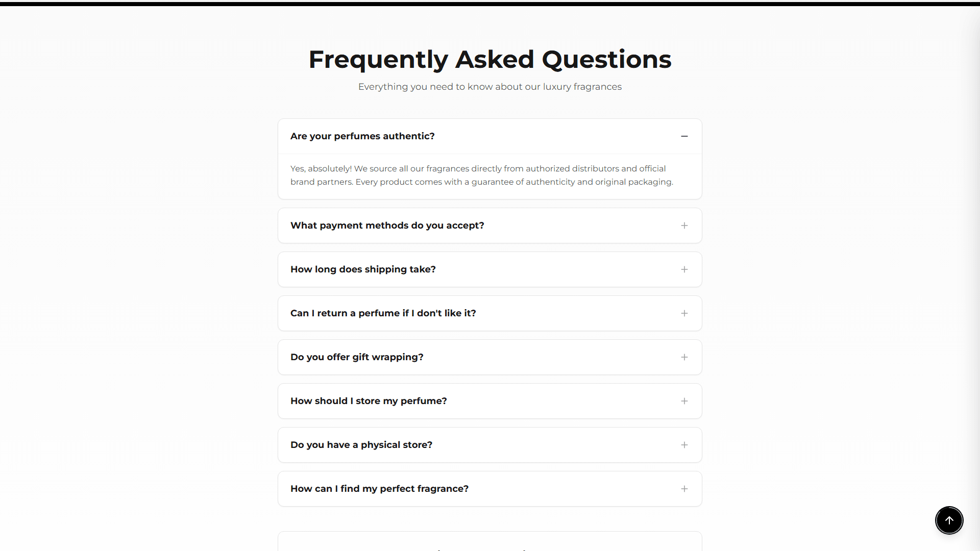Click the minus icon on authentic perfumes question
The width and height of the screenshot is (980, 551).
click(x=684, y=136)
